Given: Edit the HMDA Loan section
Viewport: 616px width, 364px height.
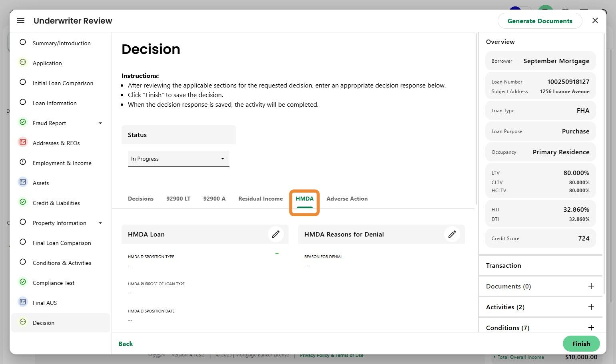Looking at the screenshot, I should point(276,234).
